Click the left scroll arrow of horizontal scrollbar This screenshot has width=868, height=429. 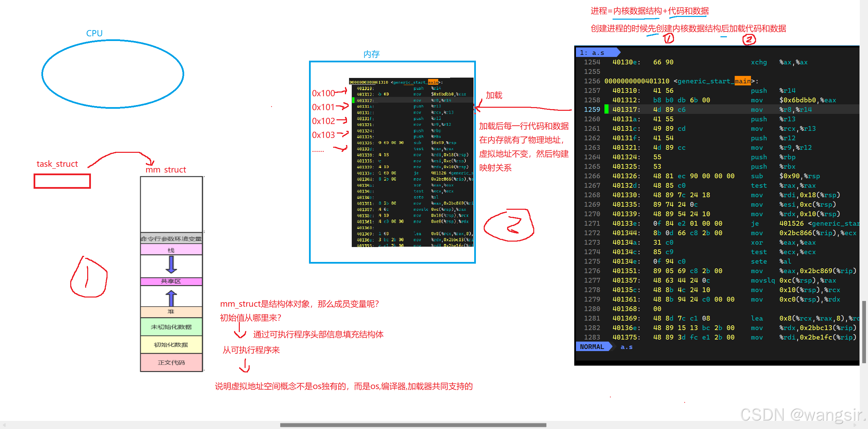click(x=4, y=425)
